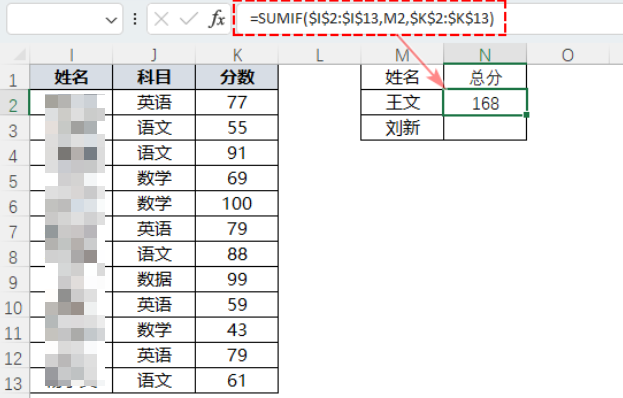This screenshot has height=398, width=623.
Task: Click the 分数 header cell
Action: click(x=237, y=77)
